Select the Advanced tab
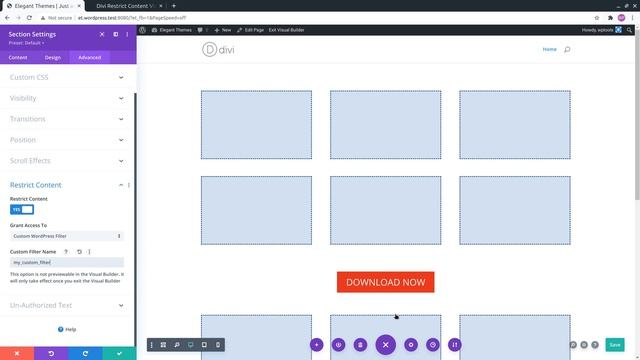640x360 pixels. (x=90, y=58)
